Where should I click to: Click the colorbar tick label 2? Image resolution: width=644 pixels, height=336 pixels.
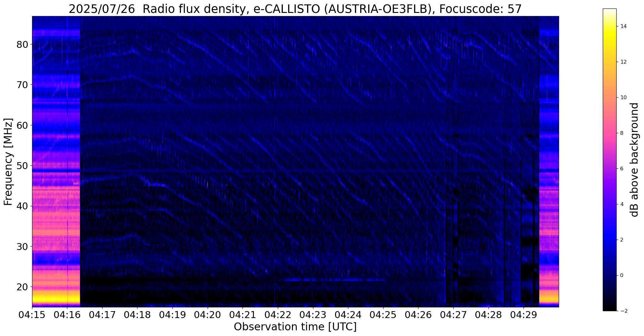click(621, 240)
